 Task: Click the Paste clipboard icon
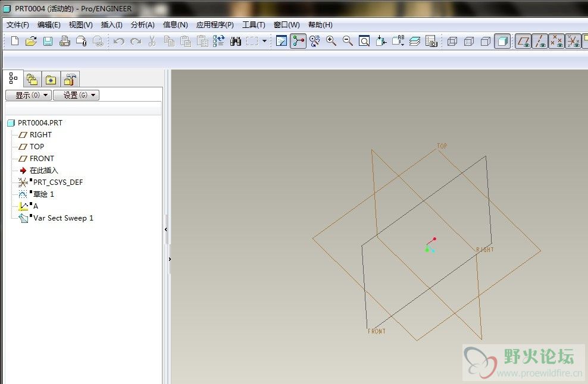coord(186,41)
